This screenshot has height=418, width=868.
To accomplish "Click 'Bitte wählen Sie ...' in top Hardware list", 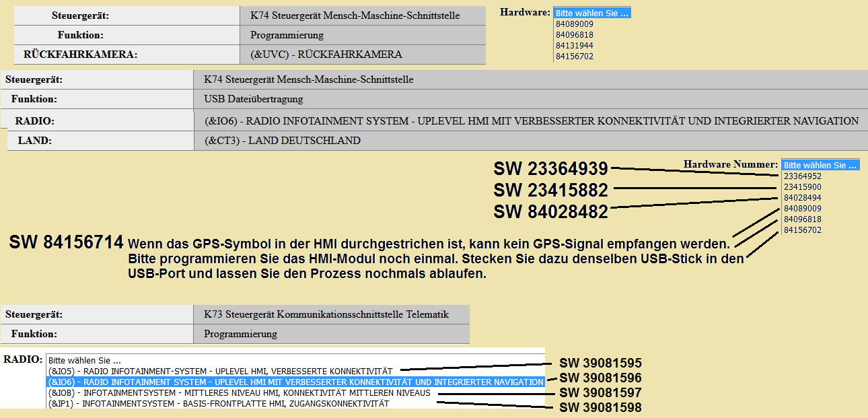I will (591, 13).
